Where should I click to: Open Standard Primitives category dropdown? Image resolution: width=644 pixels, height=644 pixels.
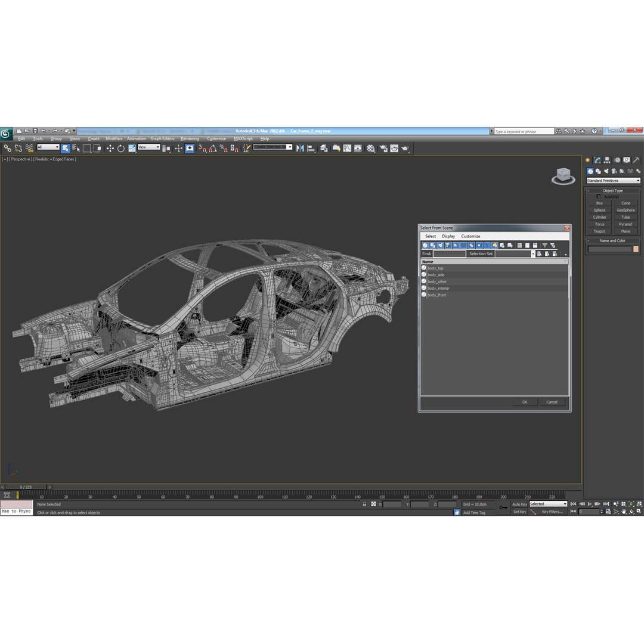tap(613, 181)
